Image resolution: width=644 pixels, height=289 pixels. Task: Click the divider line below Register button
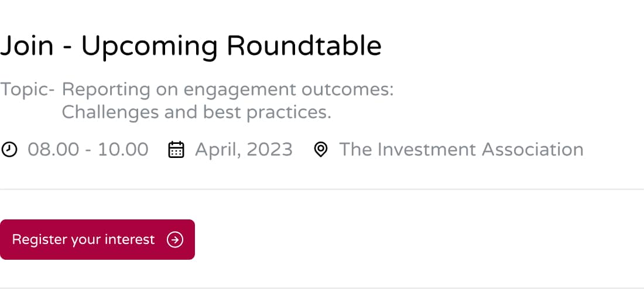pos(322,288)
